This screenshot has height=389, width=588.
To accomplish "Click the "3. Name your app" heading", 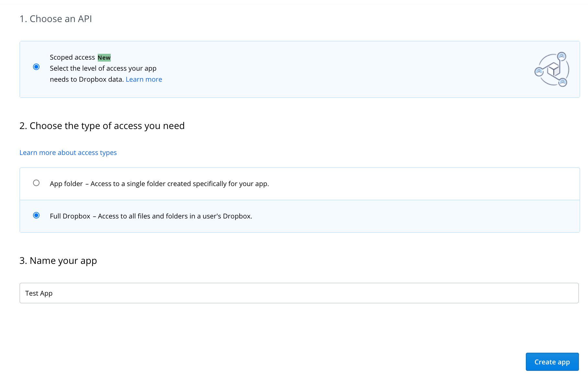I will click(x=58, y=261).
